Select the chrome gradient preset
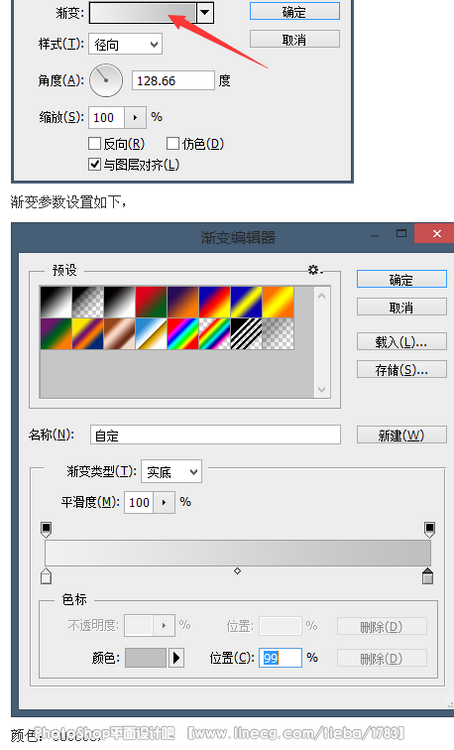This screenshot has width=454, height=750. [151, 333]
